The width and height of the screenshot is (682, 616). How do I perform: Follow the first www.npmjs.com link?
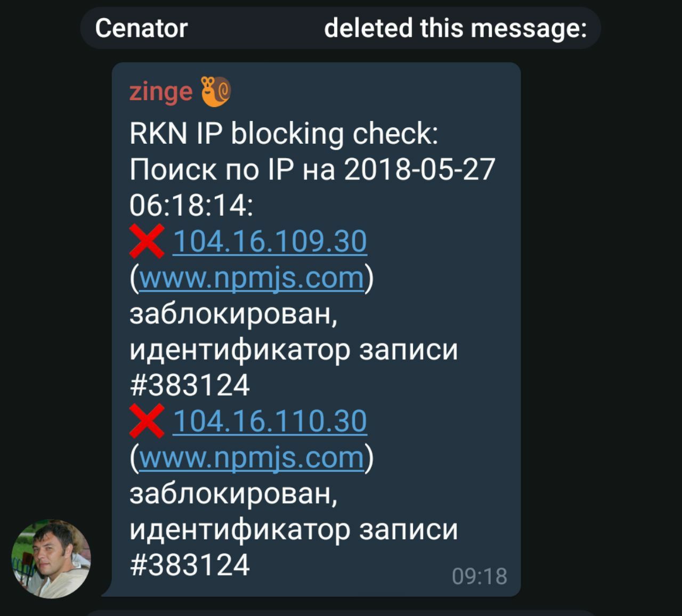tap(251, 278)
